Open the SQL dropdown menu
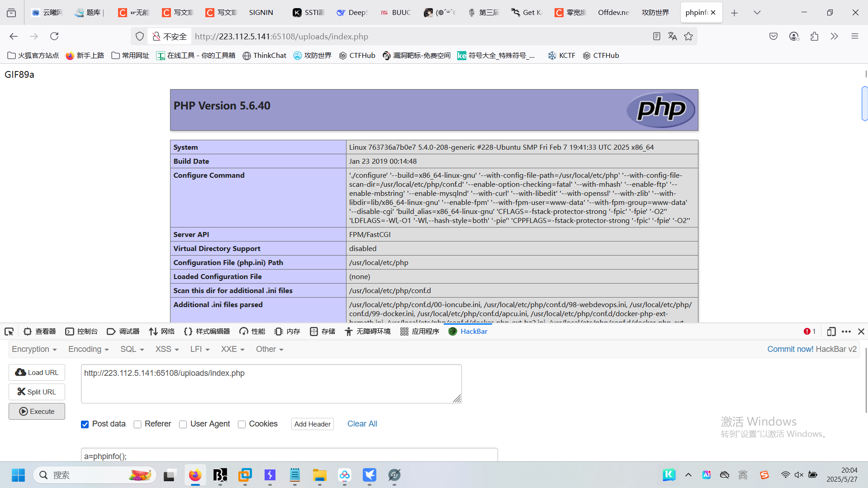Image resolution: width=868 pixels, height=488 pixels. [x=132, y=349]
